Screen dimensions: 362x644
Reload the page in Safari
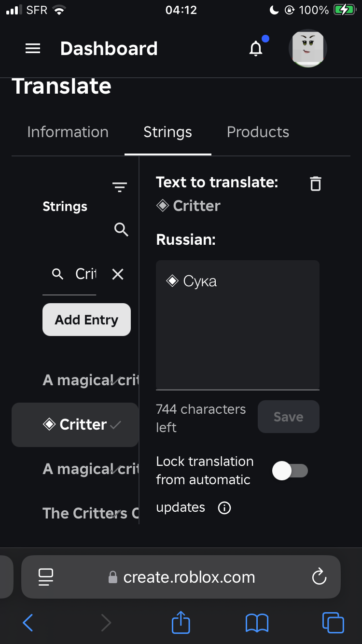point(319,577)
